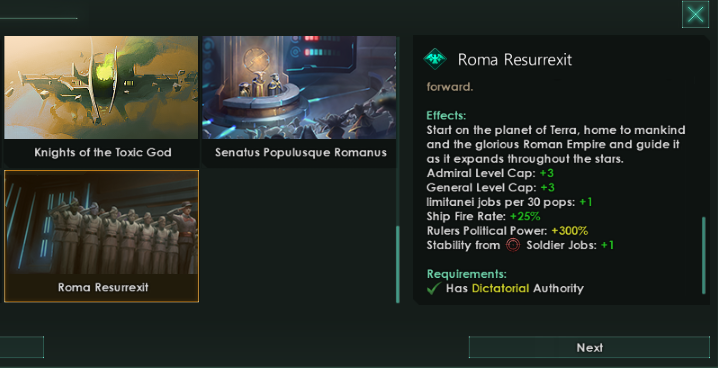
Task: Click the eagle emblem beside Roma Resurrexit title
Action: pos(435,59)
